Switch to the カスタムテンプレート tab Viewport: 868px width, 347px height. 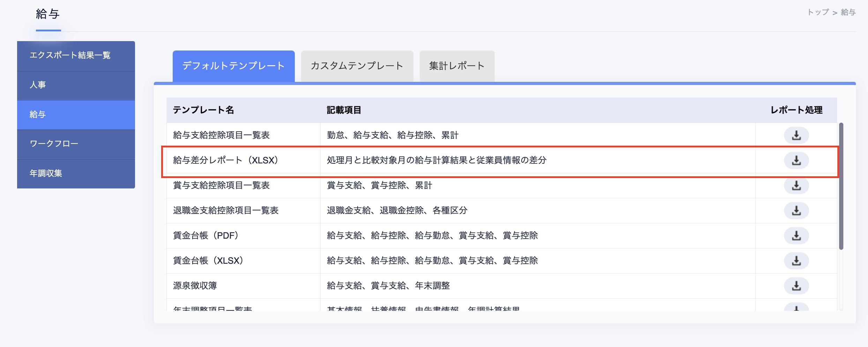pos(357,66)
